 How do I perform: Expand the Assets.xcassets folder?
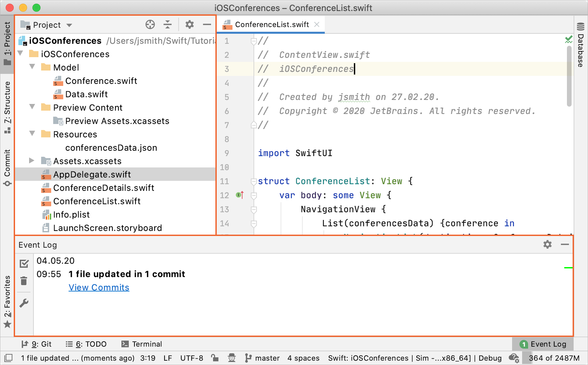click(x=32, y=160)
